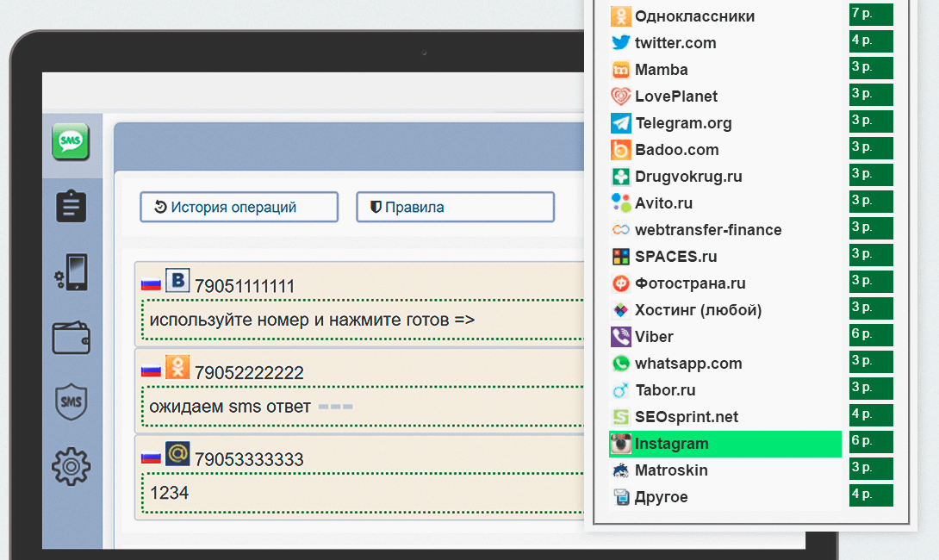Click the Matroskin icon
The height and width of the screenshot is (560, 939).
tap(621, 470)
